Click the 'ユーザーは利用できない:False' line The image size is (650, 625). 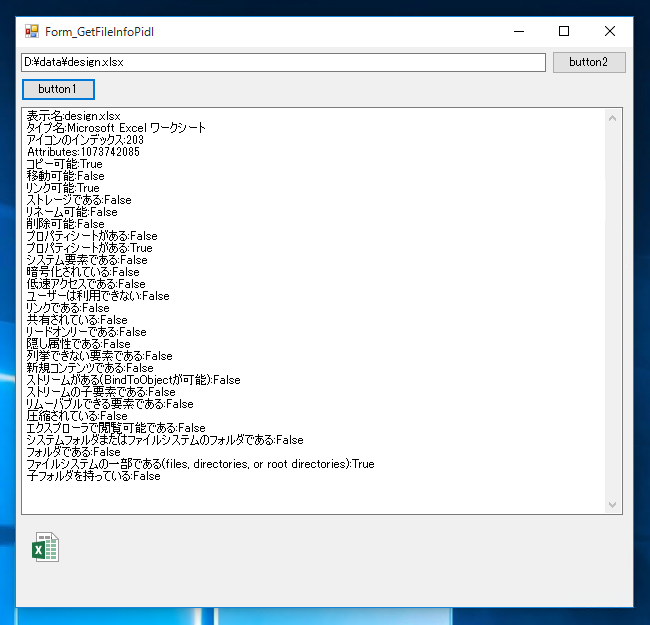click(x=98, y=296)
